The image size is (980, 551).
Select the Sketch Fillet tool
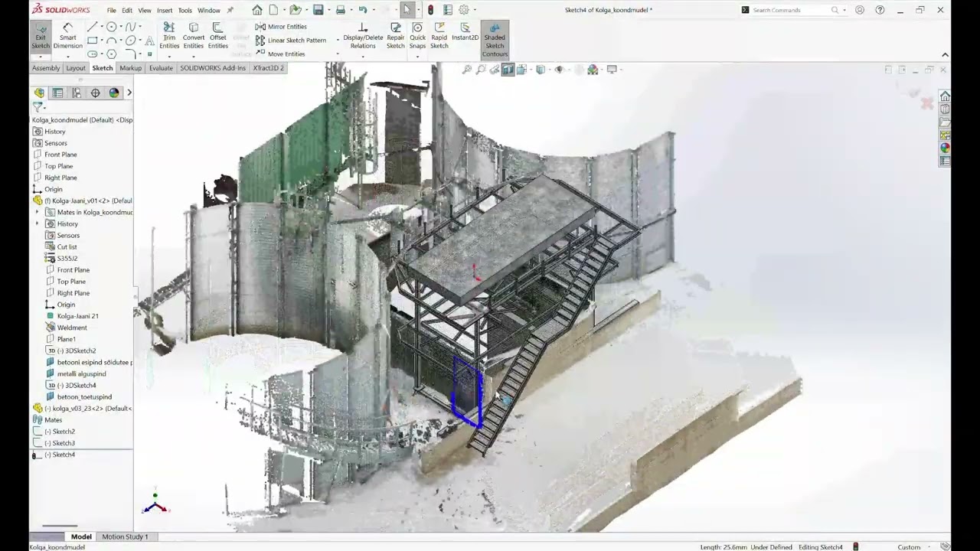coord(131,54)
